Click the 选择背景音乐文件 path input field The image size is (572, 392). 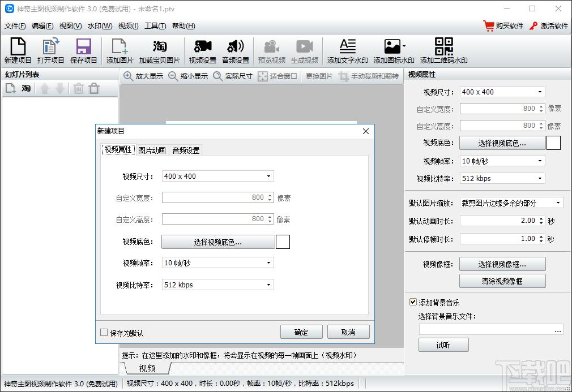486,329
